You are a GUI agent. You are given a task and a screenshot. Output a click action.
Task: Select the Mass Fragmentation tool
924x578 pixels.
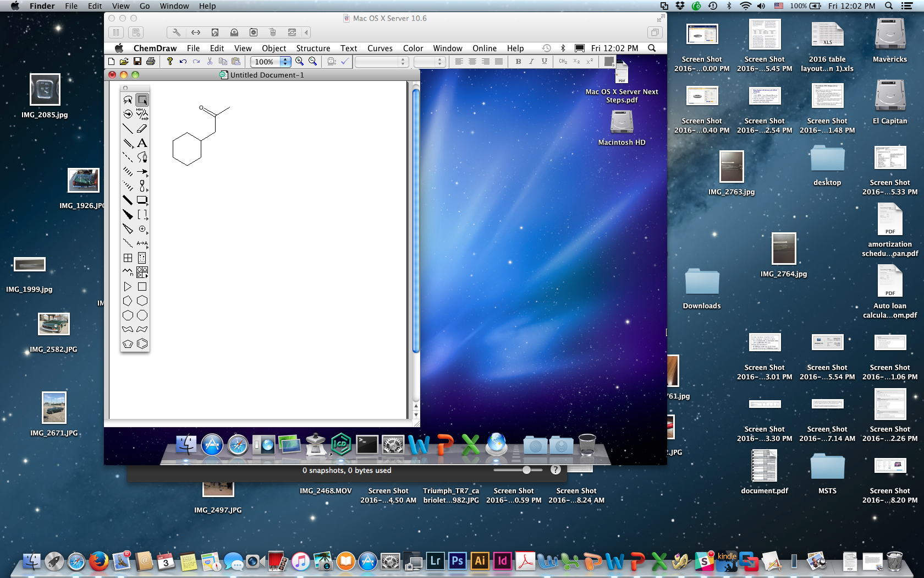click(142, 114)
